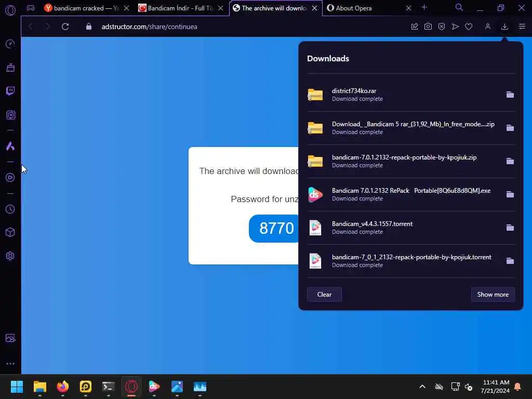Viewport: 532px width, 399px height.
Task: Add page to bookmarks with heart icon
Action: pyautogui.click(x=469, y=26)
